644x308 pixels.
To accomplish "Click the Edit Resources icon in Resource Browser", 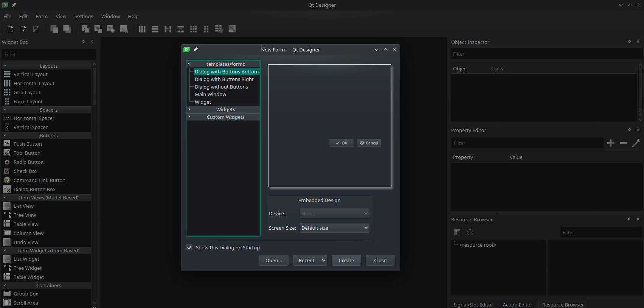I will click(457, 232).
